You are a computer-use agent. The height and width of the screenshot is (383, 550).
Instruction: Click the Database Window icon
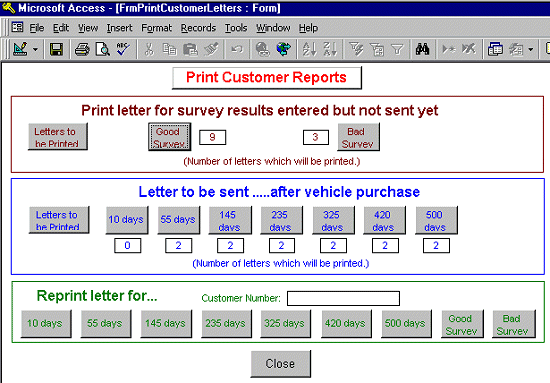coord(495,49)
